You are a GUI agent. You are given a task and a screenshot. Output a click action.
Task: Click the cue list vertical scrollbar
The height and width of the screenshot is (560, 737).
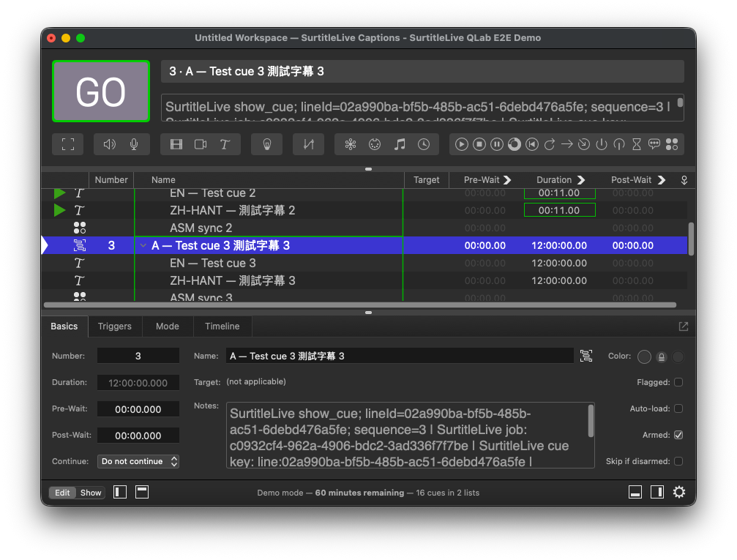pyautogui.click(x=691, y=239)
